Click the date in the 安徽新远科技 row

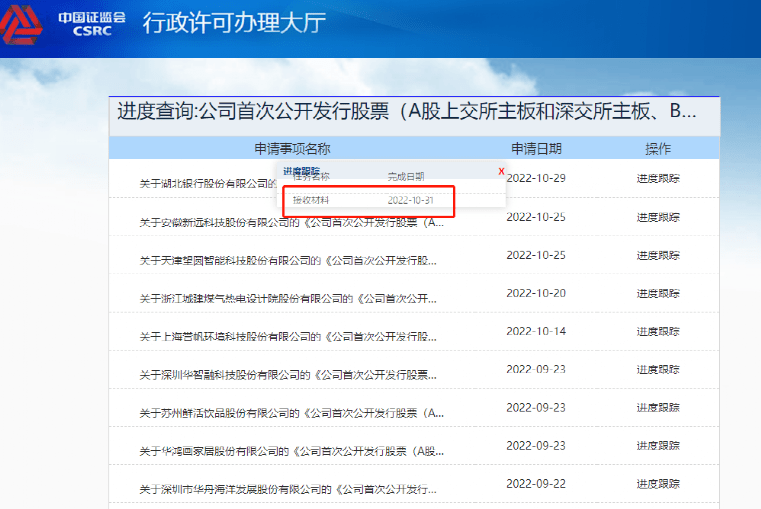tap(536, 217)
